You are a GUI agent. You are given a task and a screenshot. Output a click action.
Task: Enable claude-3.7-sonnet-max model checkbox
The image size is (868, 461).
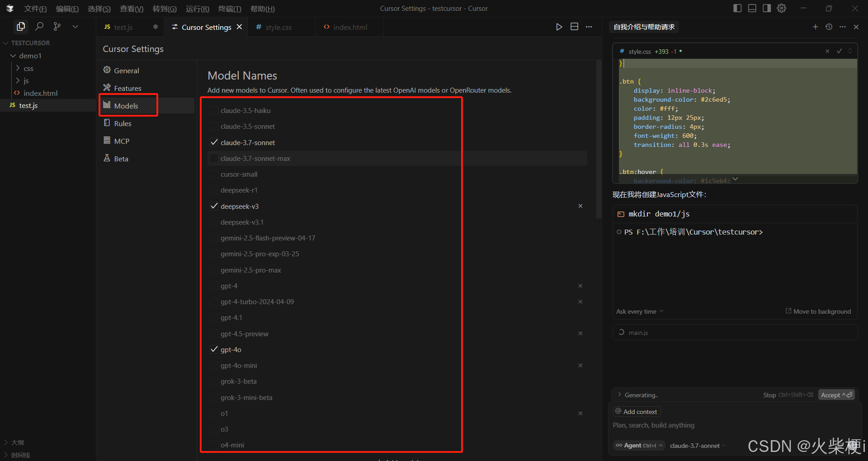click(214, 158)
